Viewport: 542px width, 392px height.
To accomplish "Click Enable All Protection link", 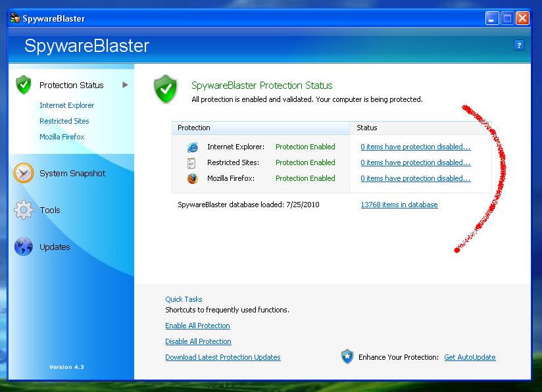I will [197, 326].
